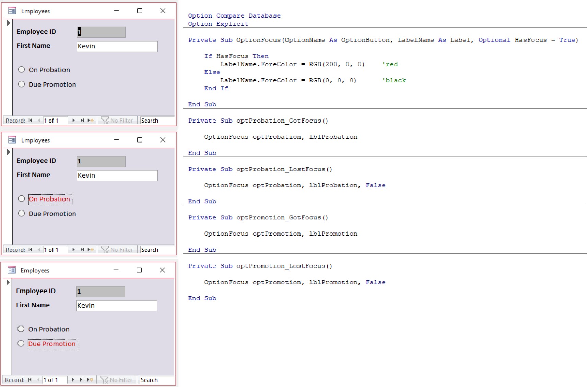Click record selector arrow in top Employees form
The image size is (588, 387).
(x=8, y=23)
